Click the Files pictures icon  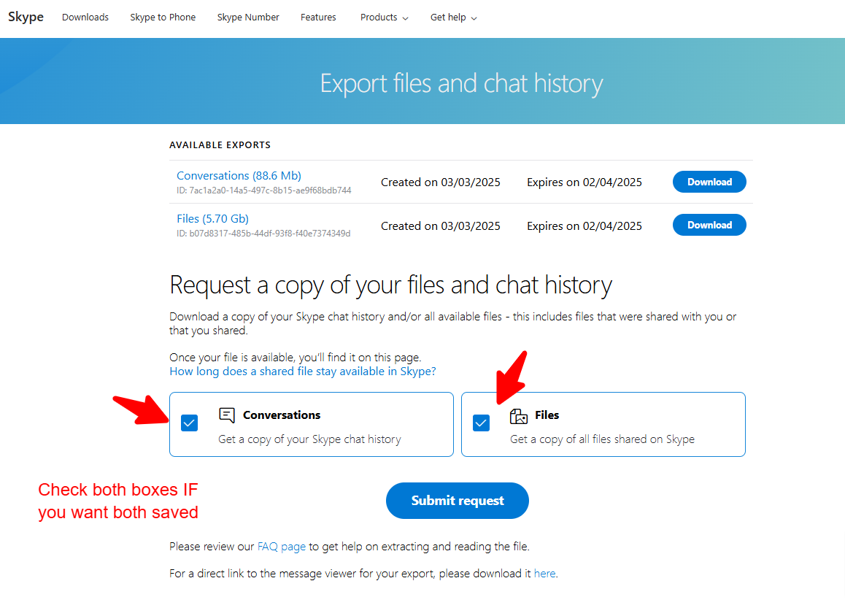point(518,415)
